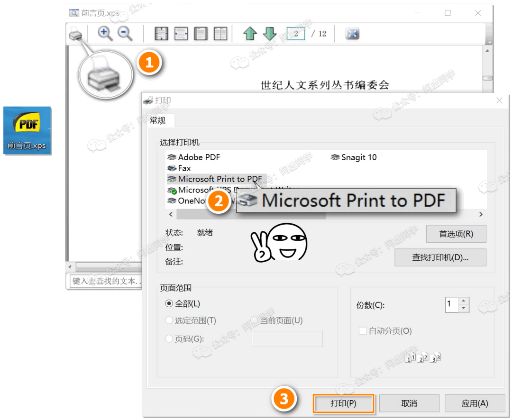
Task: Click the 查找打印机(D)... button
Action: pyautogui.click(x=440, y=257)
